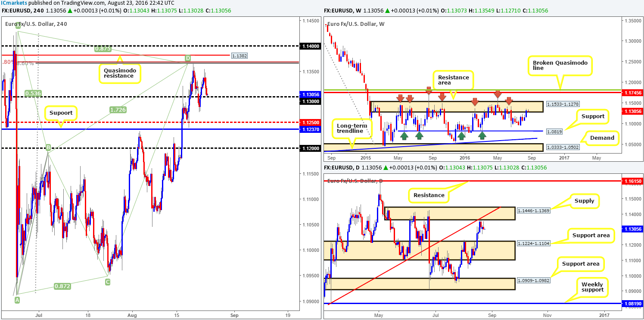This screenshot has height=320, width=644.
Task: Click the leftmost red supply arrow in resistance area
Action: click(401, 98)
